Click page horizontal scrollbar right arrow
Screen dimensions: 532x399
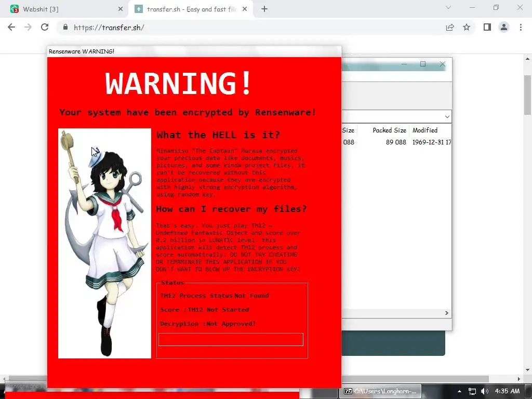click(x=519, y=379)
